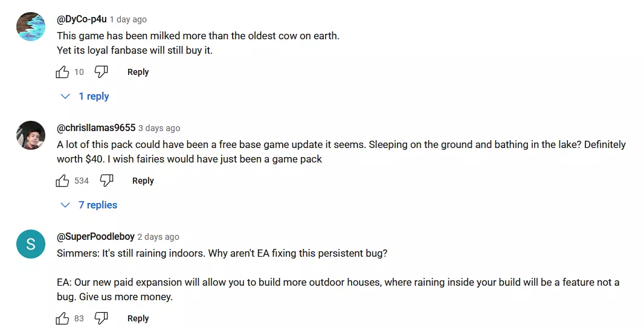Viewport: 644px width, 328px height.
Task: Dislike the @chrisllamas9655 comment
Action: 106,181
